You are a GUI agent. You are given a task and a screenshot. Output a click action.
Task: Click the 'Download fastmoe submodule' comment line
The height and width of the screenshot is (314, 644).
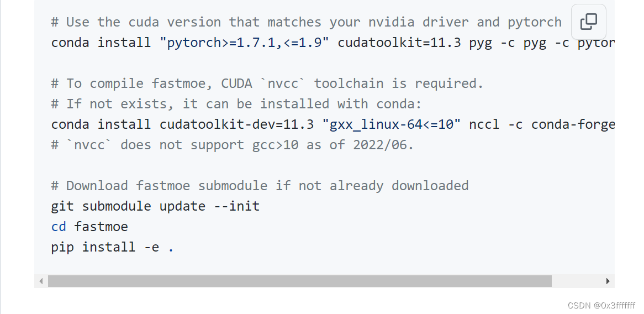260,185
